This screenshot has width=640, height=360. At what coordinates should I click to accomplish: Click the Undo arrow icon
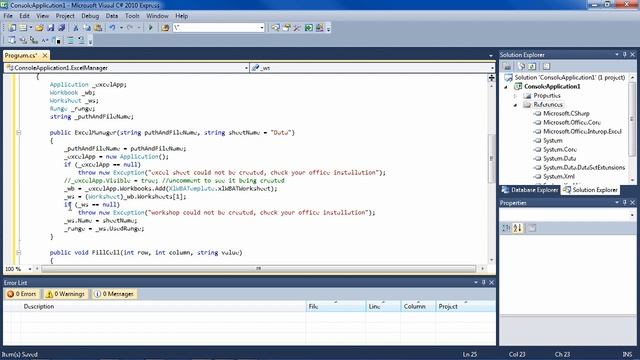112,28
